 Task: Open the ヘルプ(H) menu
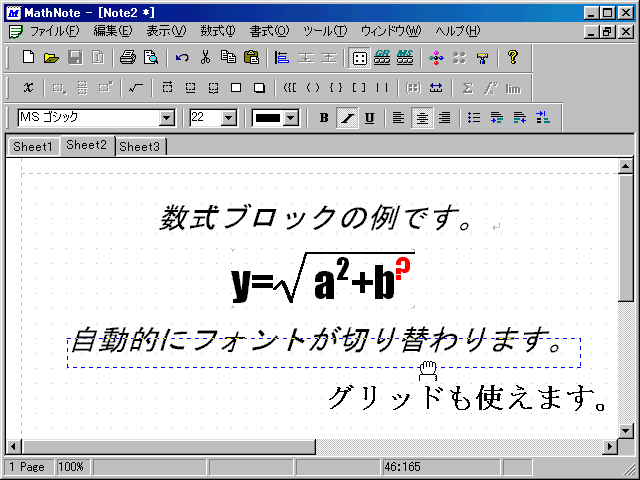(x=458, y=31)
